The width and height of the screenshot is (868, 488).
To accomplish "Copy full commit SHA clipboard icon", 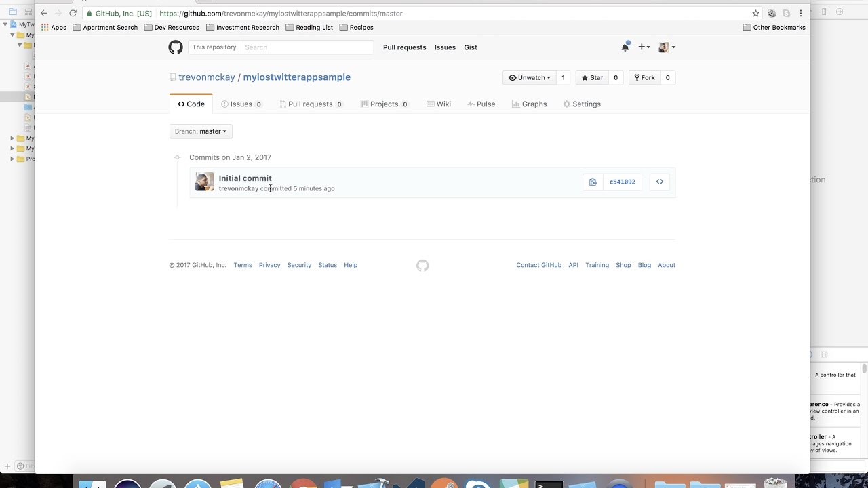I will 593,182.
